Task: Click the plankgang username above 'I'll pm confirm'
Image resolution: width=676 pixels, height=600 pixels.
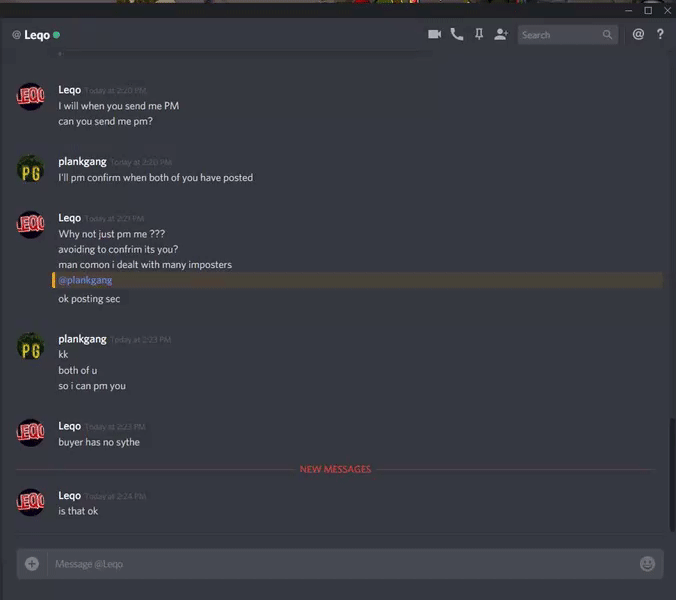Action: click(82, 162)
